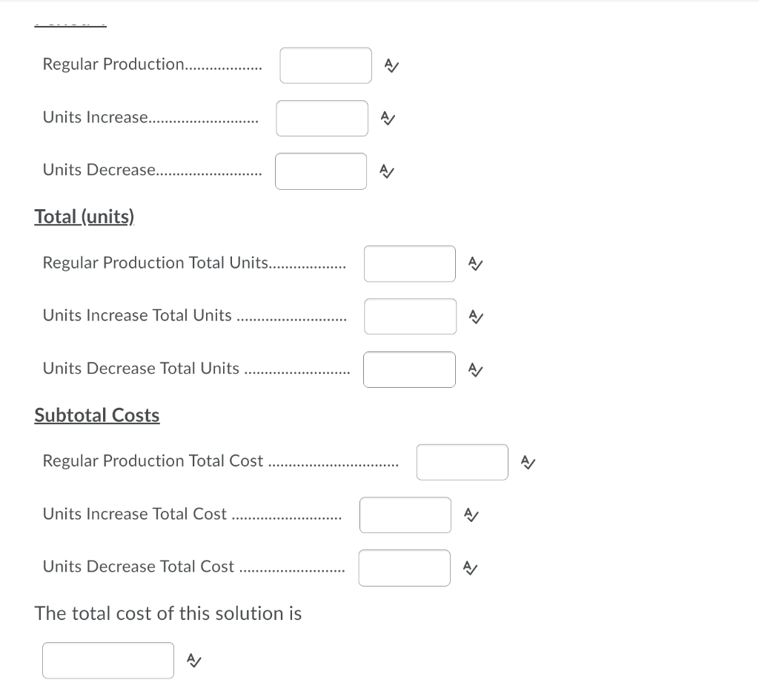Click the Units Increase Total Cost field
The image size is (759, 700).
(x=405, y=515)
